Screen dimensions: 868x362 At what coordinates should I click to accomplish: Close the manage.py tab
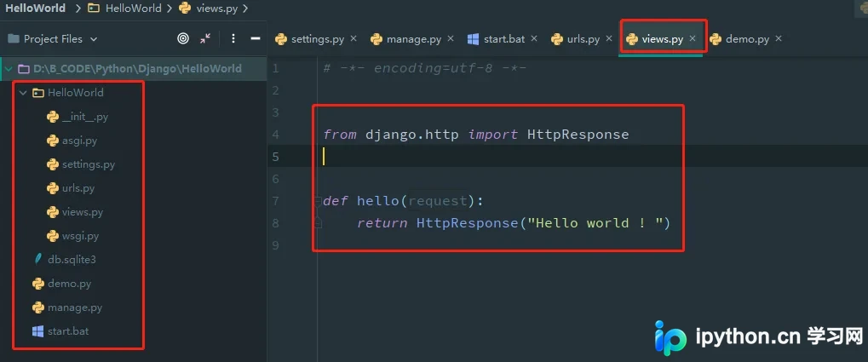click(x=451, y=38)
